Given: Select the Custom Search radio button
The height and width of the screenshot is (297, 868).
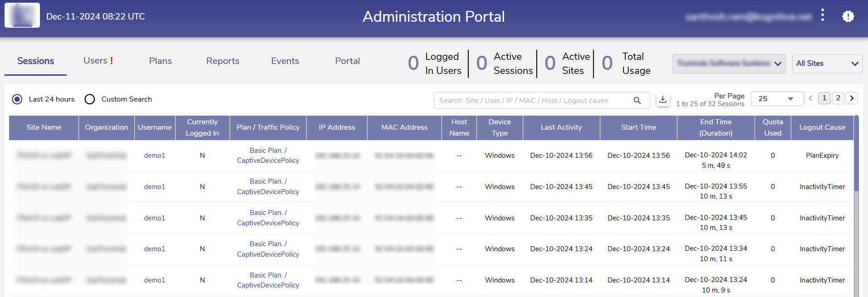Looking at the screenshot, I should tap(90, 99).
